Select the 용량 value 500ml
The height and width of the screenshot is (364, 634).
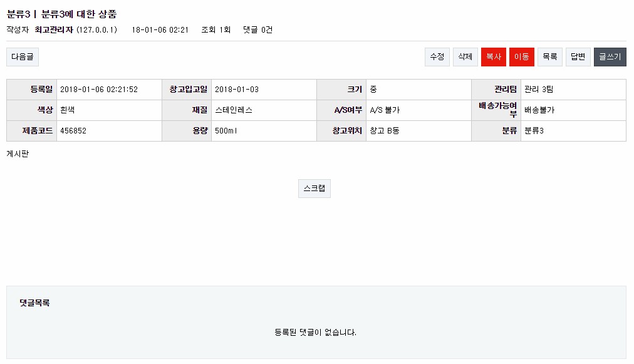[x=226, y=132]
